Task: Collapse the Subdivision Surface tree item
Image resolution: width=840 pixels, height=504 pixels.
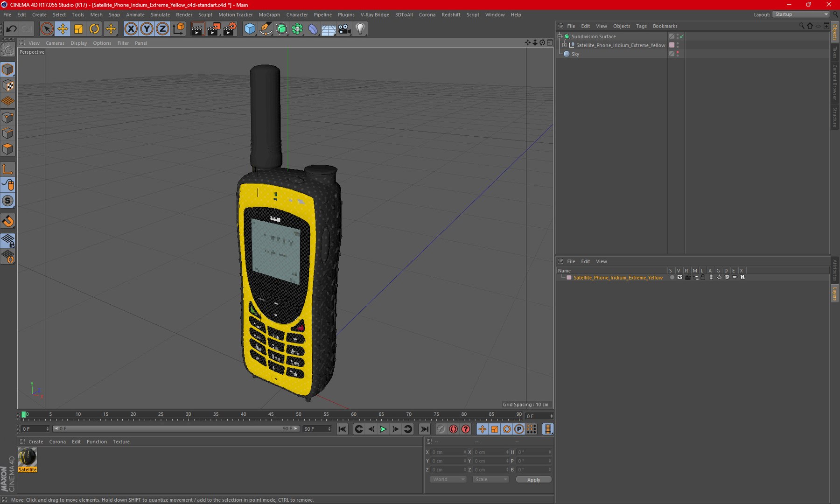Action: 560,36
